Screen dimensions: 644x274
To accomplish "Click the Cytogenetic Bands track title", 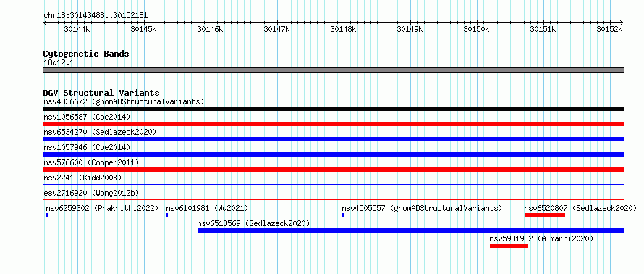I will point(86,54).
